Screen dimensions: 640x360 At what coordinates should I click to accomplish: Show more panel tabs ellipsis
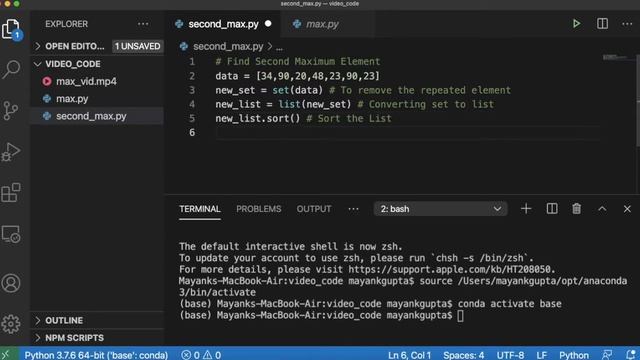(x=353, y=209)
